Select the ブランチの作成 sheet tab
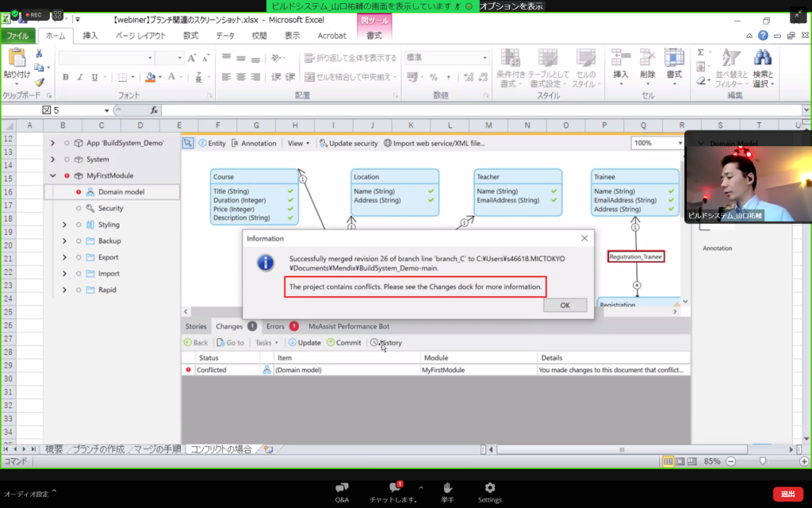This screenshot has width=812, height=508. coord(98,449)
